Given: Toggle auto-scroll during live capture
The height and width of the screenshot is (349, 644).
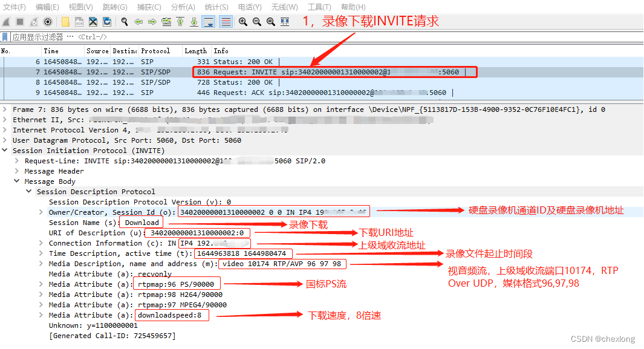Looking at the screenshot, I should 209,22.
